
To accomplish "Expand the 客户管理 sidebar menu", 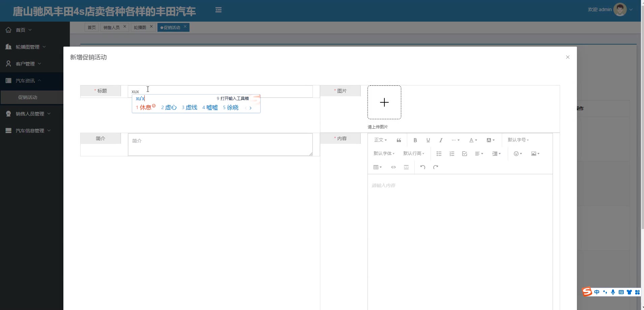I will pos(32,64).
